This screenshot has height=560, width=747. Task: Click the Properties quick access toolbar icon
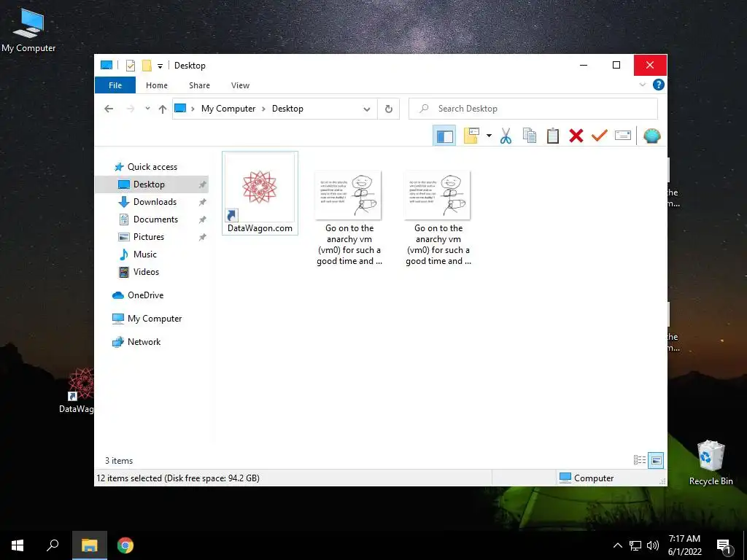130,66
